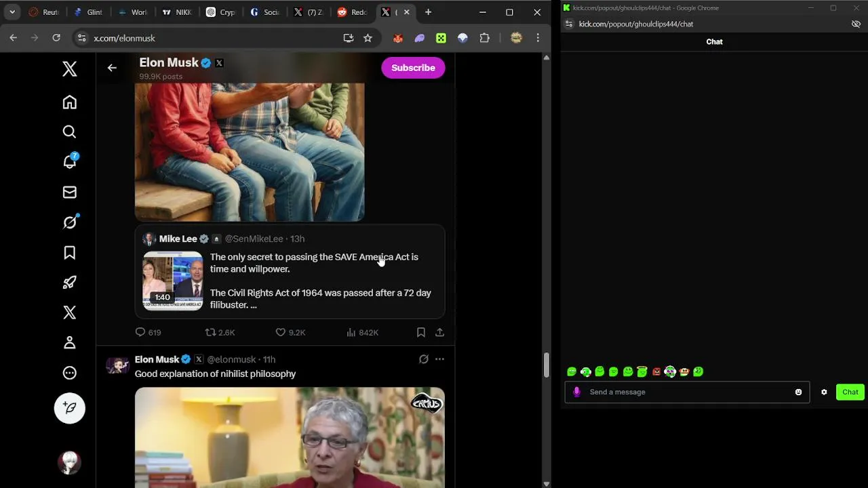Go to Home feed icon
Viewport: 868px width, 488px height.
pyautogui.click(x=69, y=102)
